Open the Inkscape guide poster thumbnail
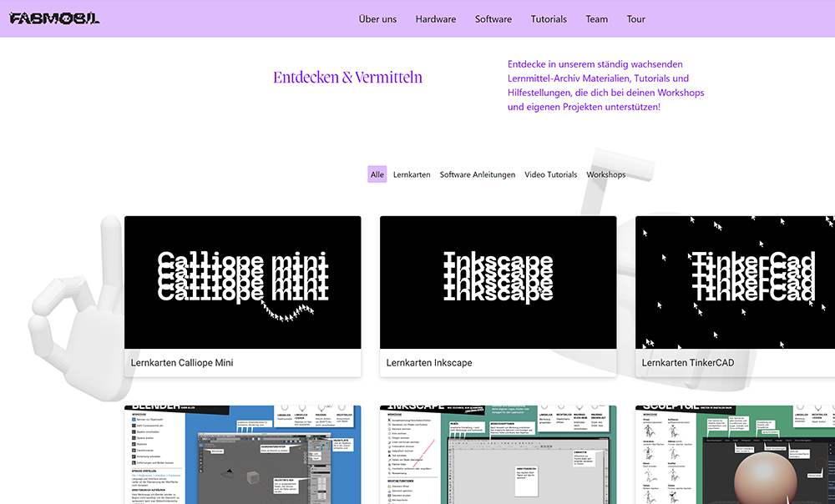The height and width of the screenshot is (504, 835). click(x=498, y=455)
